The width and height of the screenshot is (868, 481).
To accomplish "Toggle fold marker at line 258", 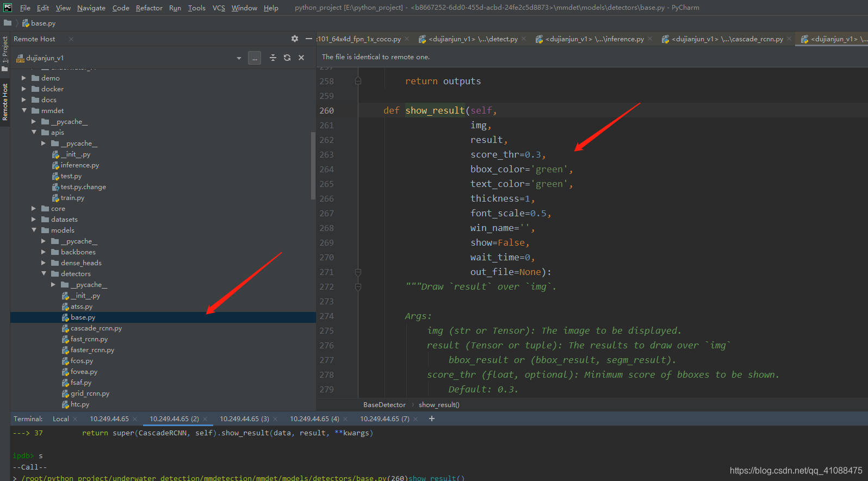I will [358, 81].
